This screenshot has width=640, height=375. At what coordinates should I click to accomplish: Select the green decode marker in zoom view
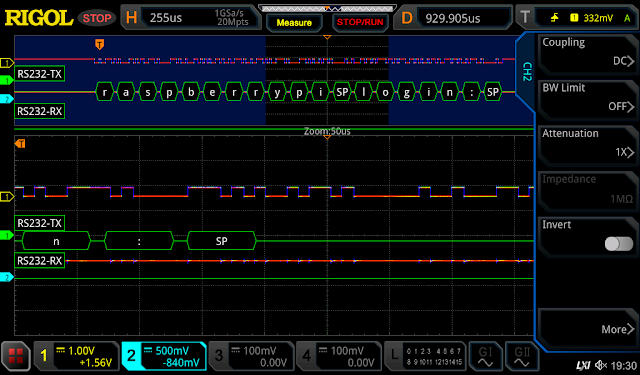[x=7, y=235]
